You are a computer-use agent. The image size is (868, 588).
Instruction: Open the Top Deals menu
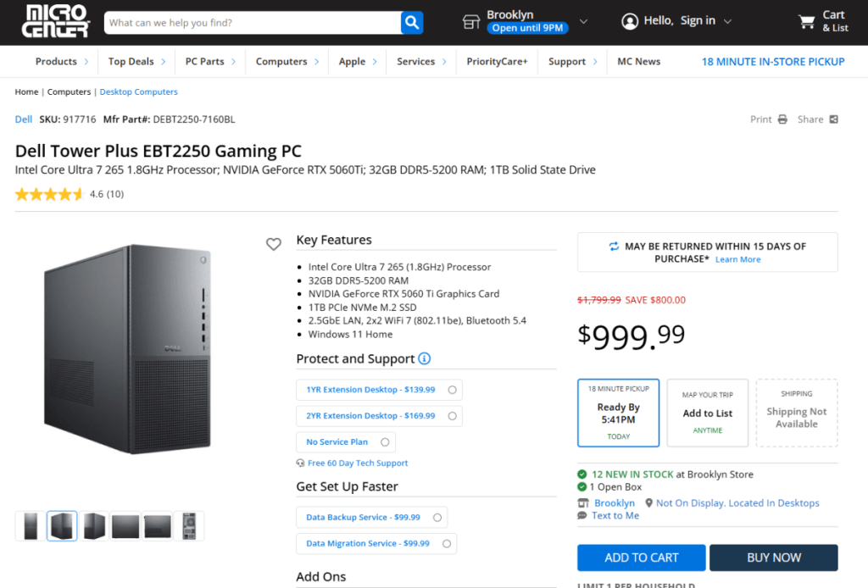point(136,62)
